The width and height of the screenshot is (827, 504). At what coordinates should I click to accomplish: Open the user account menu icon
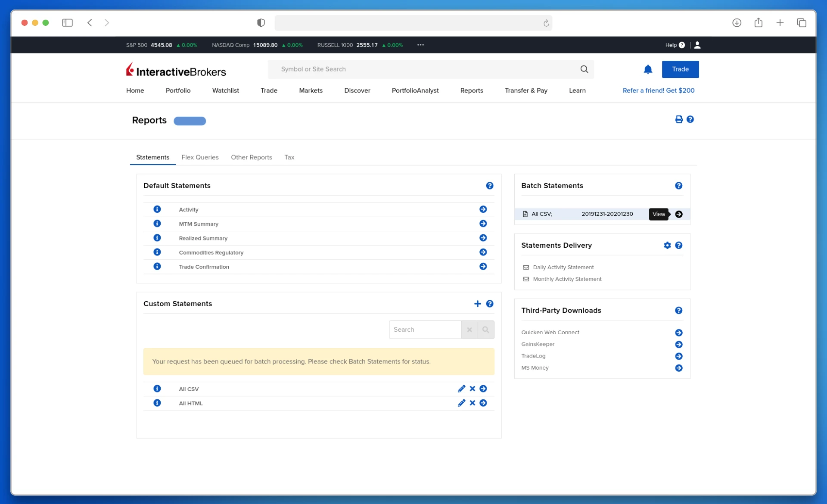[697, 45]
